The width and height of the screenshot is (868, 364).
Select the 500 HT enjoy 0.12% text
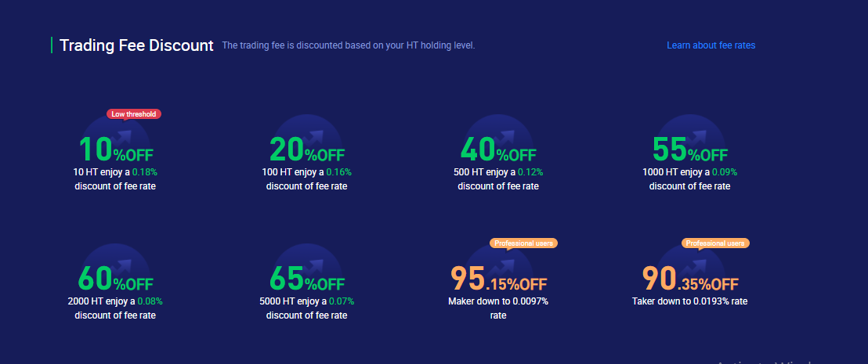498,172
